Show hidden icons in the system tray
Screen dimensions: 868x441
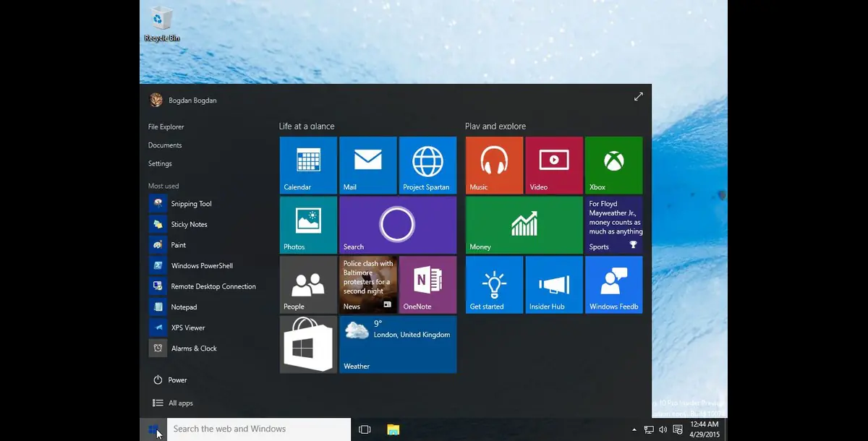coord(634,429)
